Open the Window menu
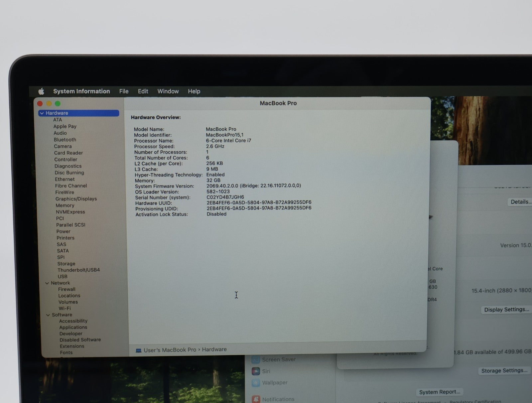Image resolution: width=532 pixels, height=403 pixels. (x=168, y=91)
